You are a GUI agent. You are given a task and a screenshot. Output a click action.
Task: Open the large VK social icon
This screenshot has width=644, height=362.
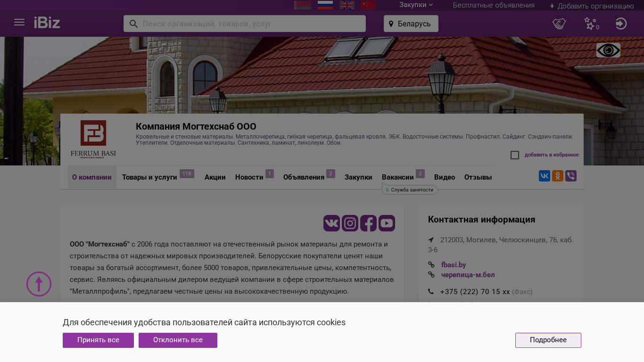[332, 223]
